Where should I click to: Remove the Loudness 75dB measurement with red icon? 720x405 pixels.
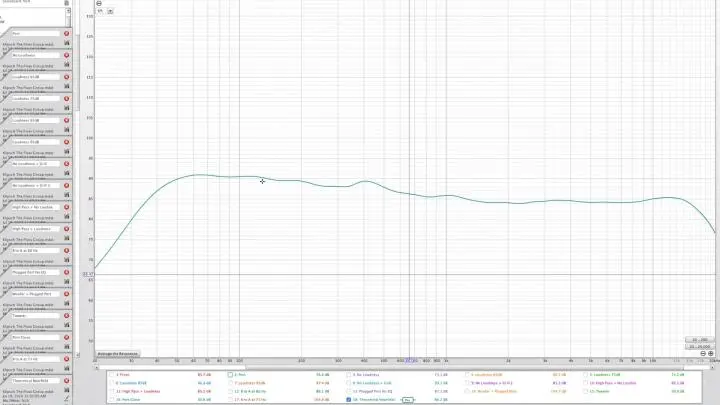click(x=67, y=99)
